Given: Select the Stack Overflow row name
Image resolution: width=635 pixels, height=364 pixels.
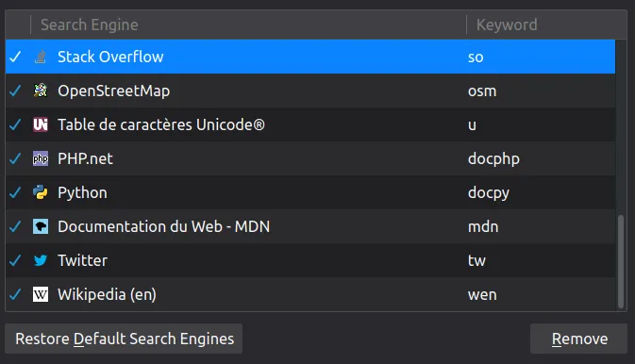Looking at the screenshot, I should coord(110,57).
